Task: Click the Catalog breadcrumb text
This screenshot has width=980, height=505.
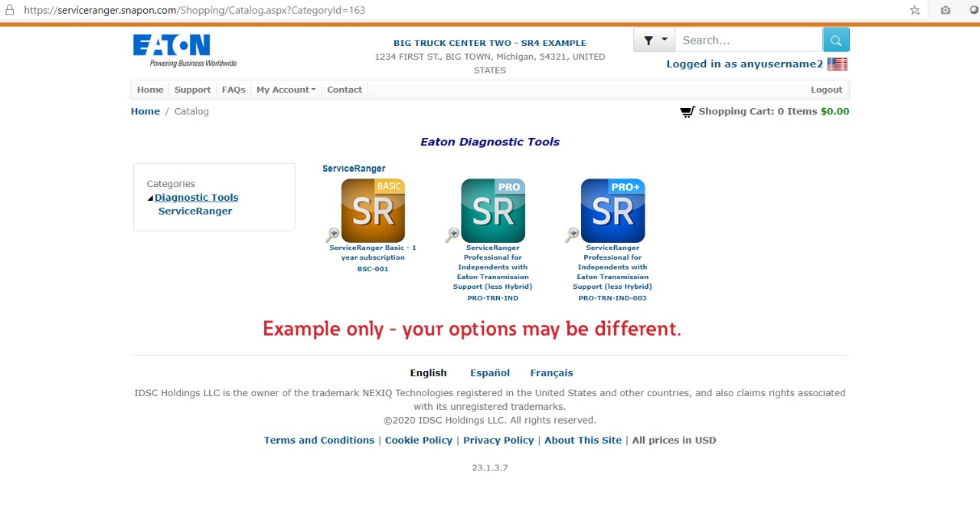Action: point(191,112)
